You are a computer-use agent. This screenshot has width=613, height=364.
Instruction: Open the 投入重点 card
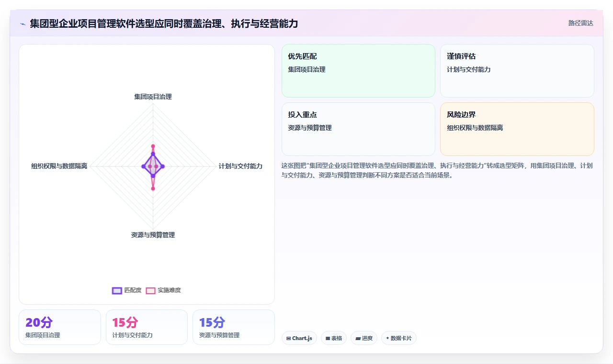(358, 129)
